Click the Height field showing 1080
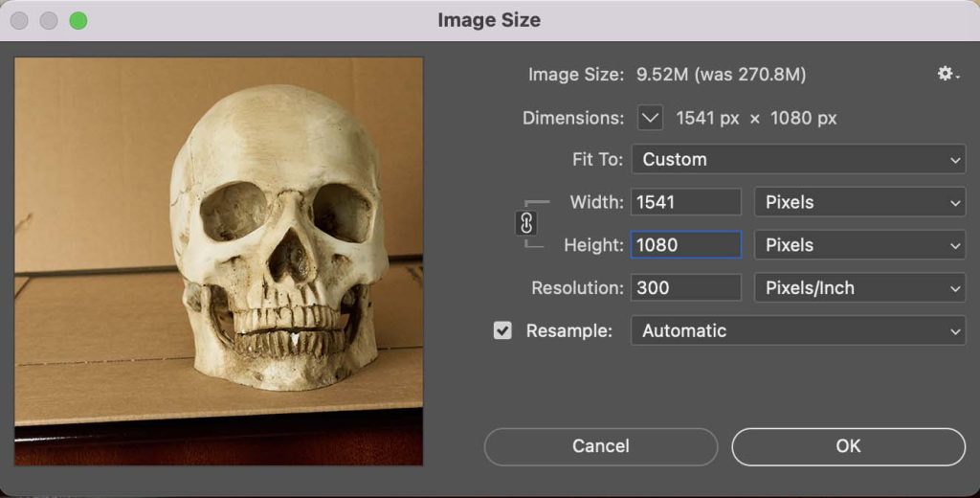The width and height of the screenshot is (980, 498). coord(685,245)
